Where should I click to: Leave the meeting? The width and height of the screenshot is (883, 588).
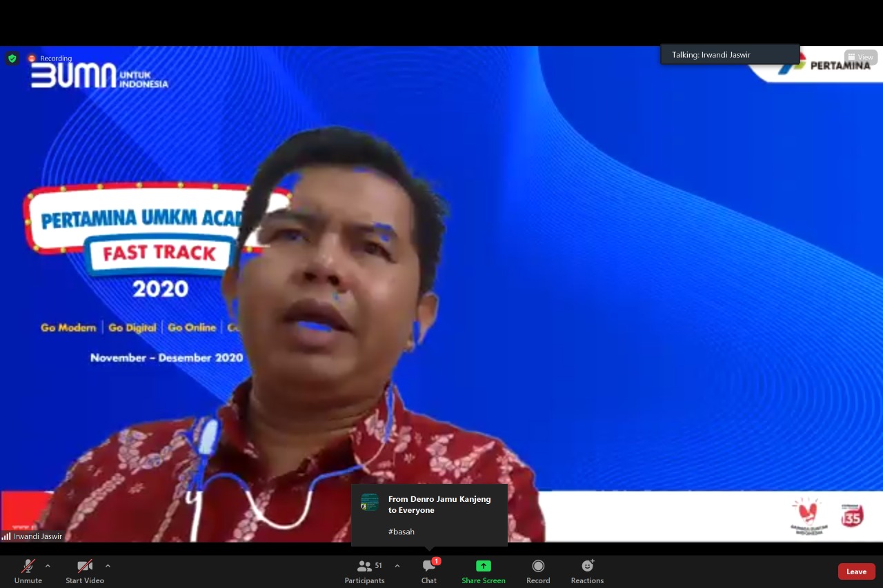pyautogui.click(x=857, y=571)
